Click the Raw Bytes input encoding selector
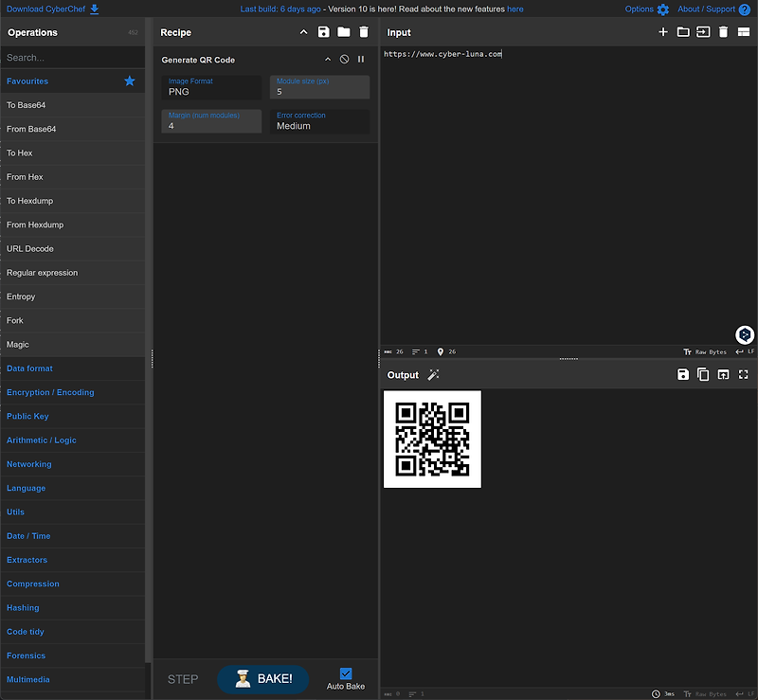The image size is (758, 700). click(705, 352)
